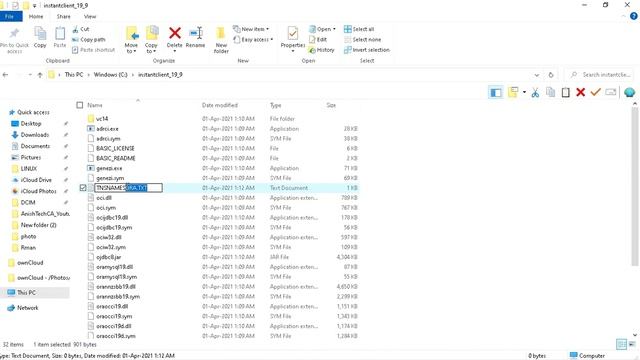The height and width of the screenshot is (360, 640).
Task: Click the blue help question mark
Action: pyautogui.click(x=633, y=16)
